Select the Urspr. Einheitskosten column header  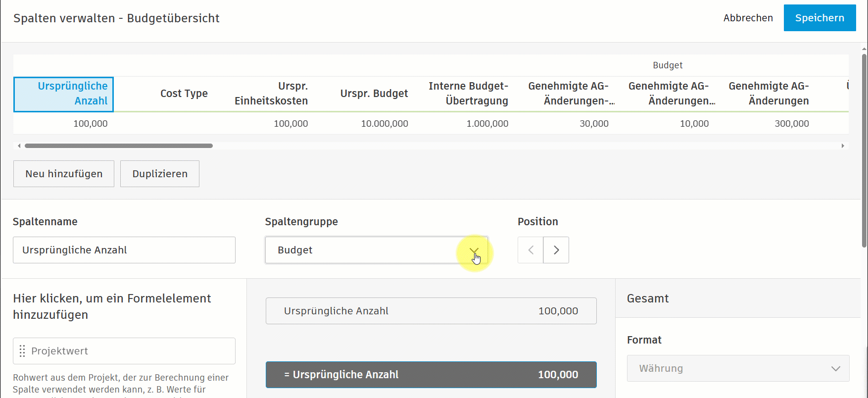pos(271,94)
